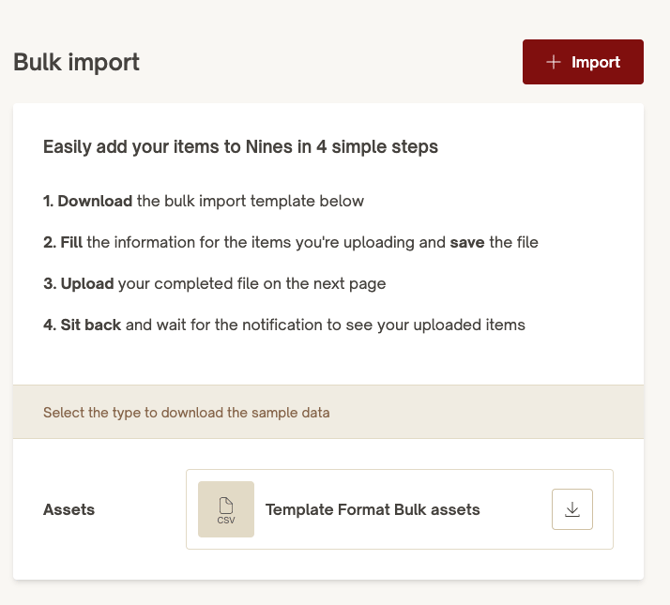Click the bold '1. Download' step label

pyautogui.click(x=88, y=201)
